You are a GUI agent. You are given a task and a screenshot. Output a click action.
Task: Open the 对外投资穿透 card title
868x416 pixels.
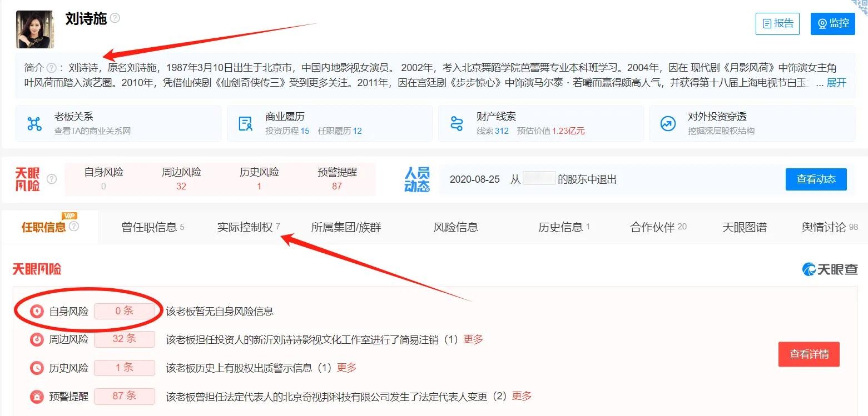click(x=717, y=117)
